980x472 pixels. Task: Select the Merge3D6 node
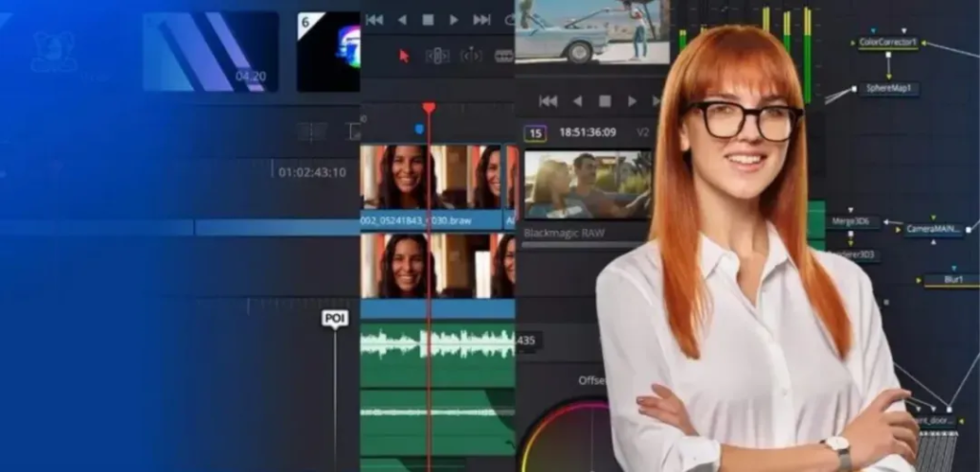tap(853, 222)
